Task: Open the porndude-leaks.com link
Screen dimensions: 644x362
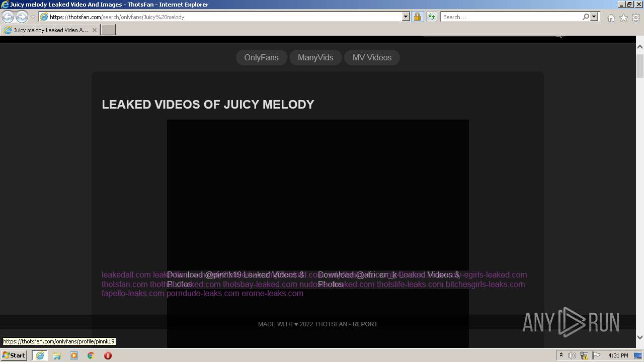Action: 203,293
